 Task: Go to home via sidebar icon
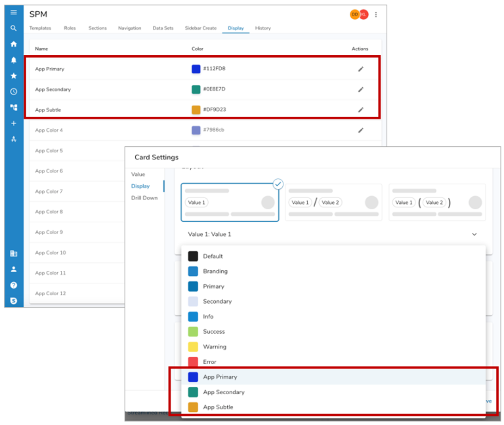point(13,44)
